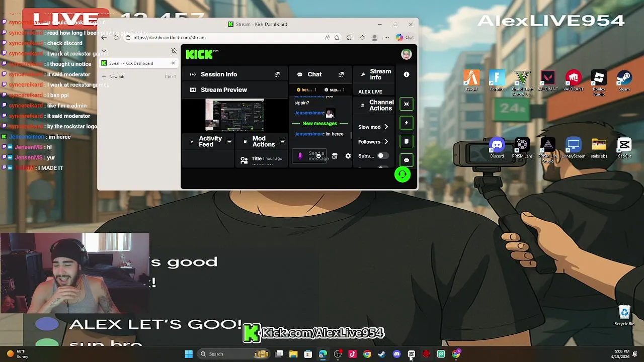Unpin the vertical tabs pane
Image resolution: width=644 pixels, height=362 pixels.
pyautogui.click(x=174, y=51)
